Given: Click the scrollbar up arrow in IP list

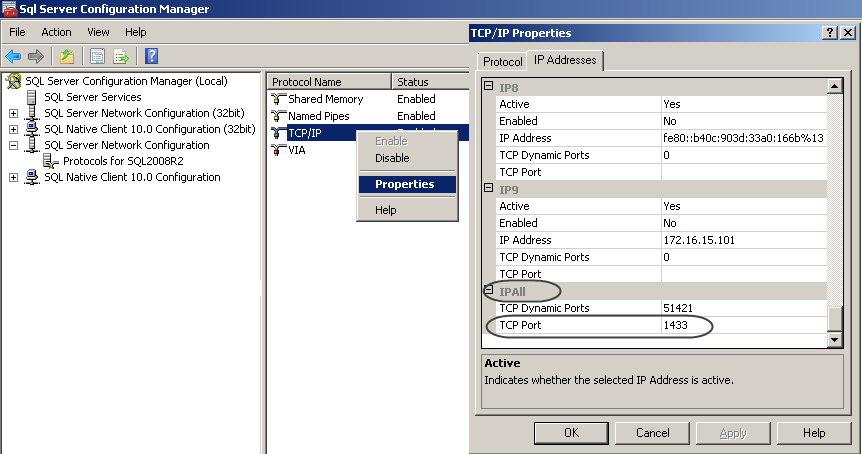Looking at the screenshot, I should (x=835, y=86).
